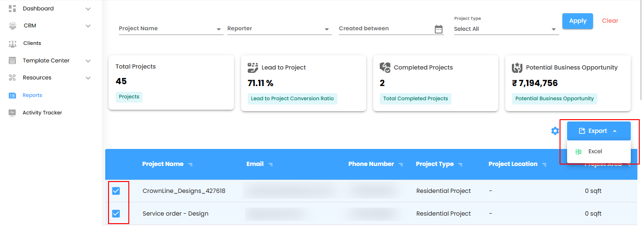Screen dimensions: 644x226
Task: Click the Total Completed Projects tag
Action: [416, 99]
